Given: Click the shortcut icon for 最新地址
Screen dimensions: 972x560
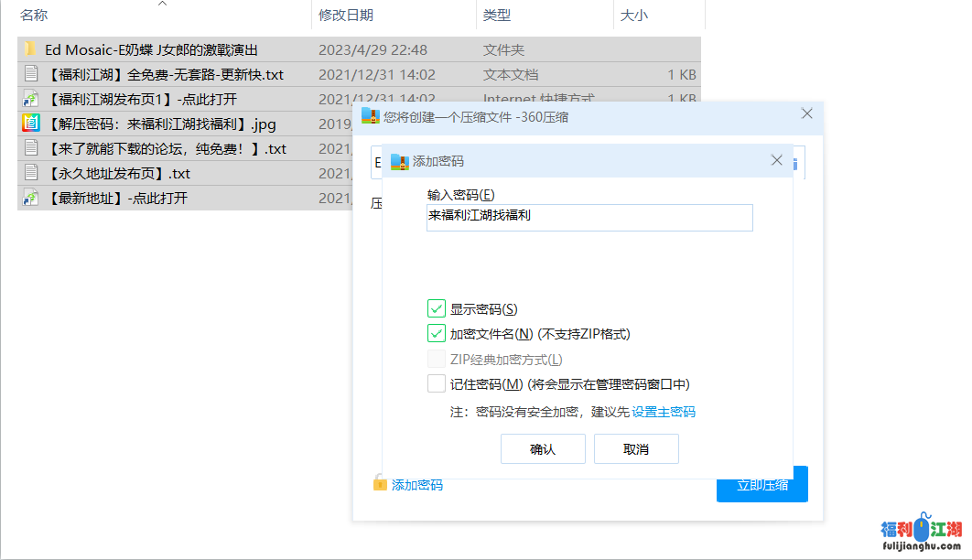Looking at the screenshot, I should [30, 198].
